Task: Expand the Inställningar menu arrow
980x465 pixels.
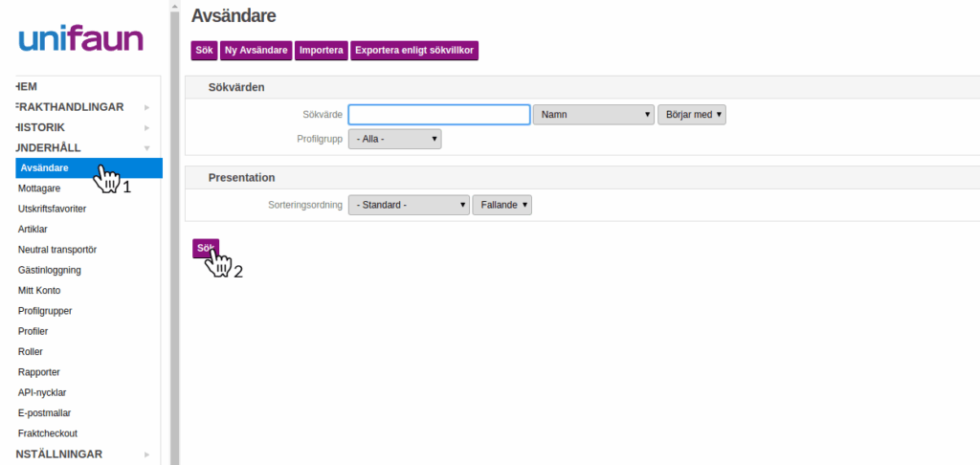Action: 146,454
